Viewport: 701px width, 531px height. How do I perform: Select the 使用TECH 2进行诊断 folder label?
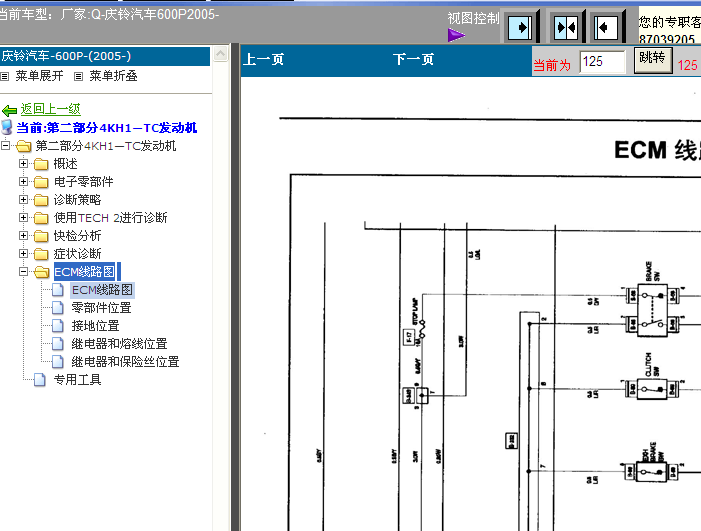click(x=110, y=218)
